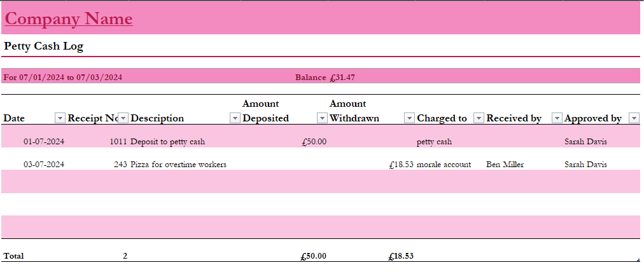Open the Receipt No column filter dropdown
The height and width of the screenshot is (272, 644).
point(123,118)
